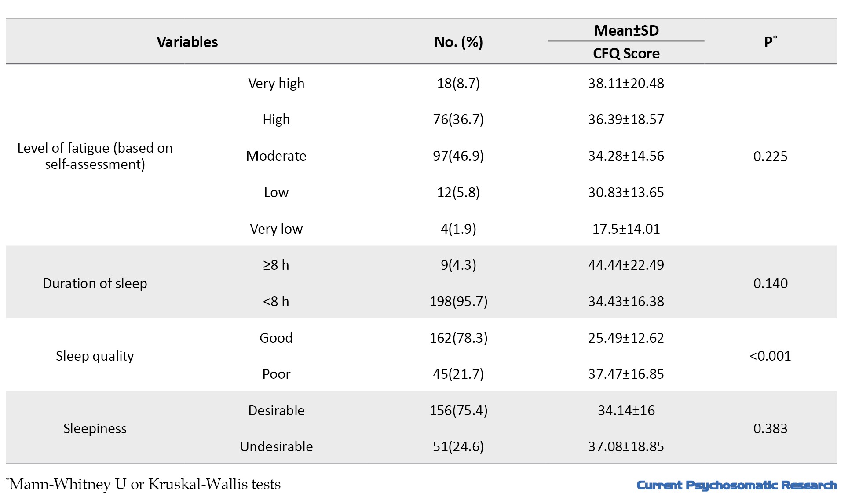The height and width of the screenshot is (504, 859).
Task: Select the ≥8 h sleep duration cell
Action: coord(276,265)
